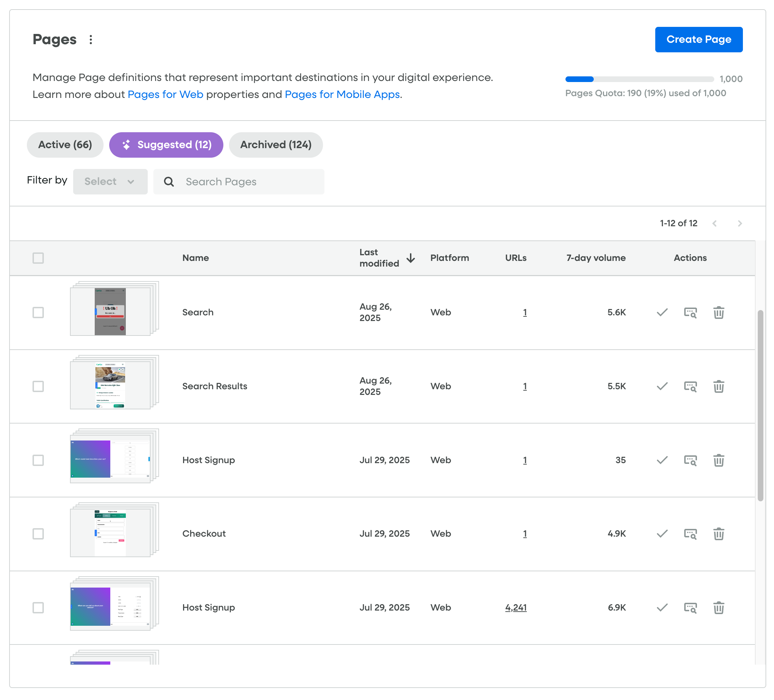Expand the Select filter dropdown
This screenshot has height=700, width=774.
tap(110, 181)
